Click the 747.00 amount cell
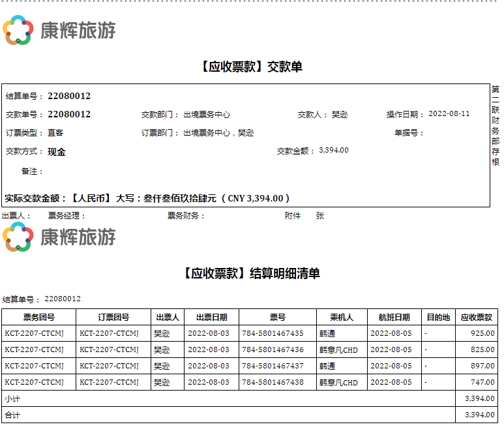Screen dimensions: 504x431 483,382
